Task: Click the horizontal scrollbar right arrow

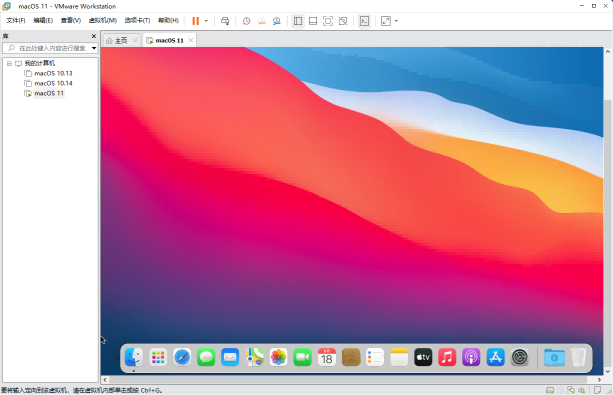Action: point(599,380)
